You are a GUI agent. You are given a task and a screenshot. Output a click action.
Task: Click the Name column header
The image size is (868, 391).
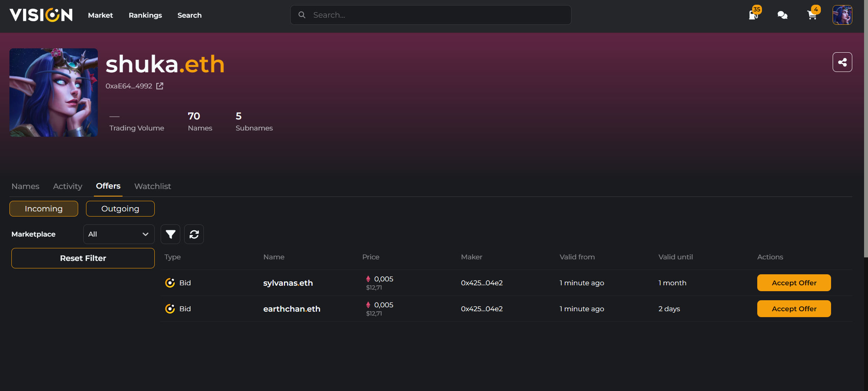pyautogui.click(x=274, y=257)
